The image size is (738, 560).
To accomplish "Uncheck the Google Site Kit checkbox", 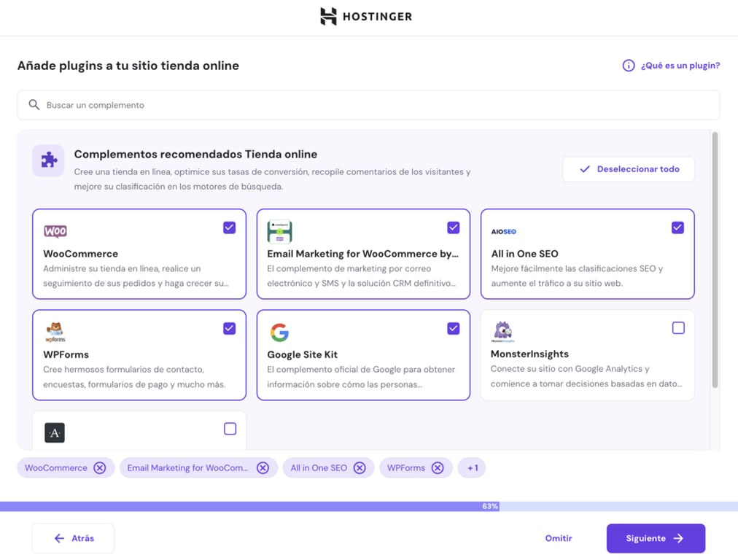I will [454, 328].
